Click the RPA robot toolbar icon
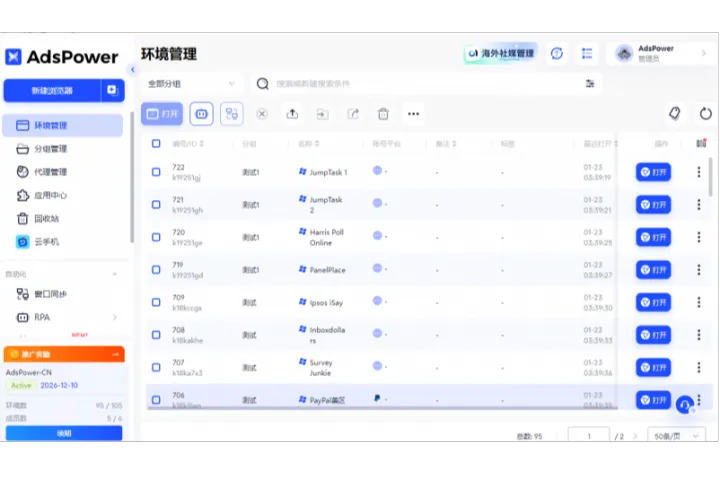This screenshot has width=720, height=480. (202, 113)
